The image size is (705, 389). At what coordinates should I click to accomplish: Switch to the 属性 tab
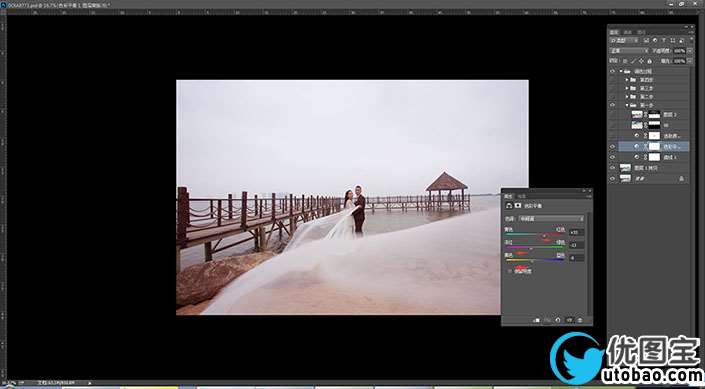coord(508,196)
